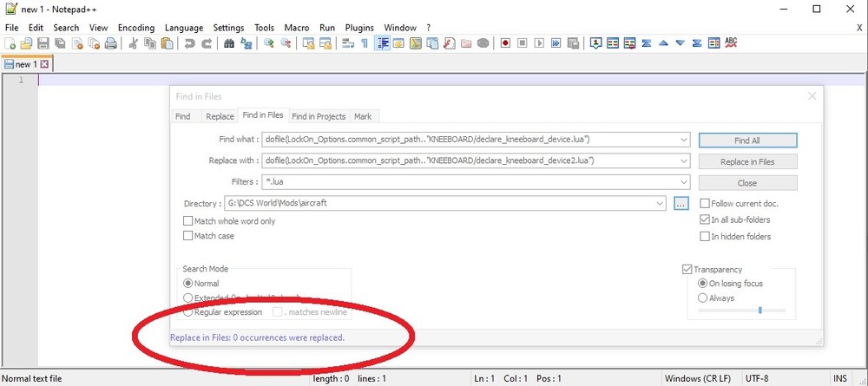Select Normal search mode radio button
868x386 pixels.
click(187, 284)
